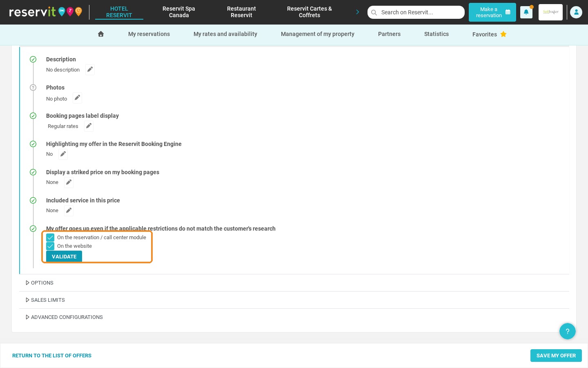Switch to the HOTEL RESERVIT tab
Image resolution: width=588 pixels, height=368 pixels.
coord(119,12)
